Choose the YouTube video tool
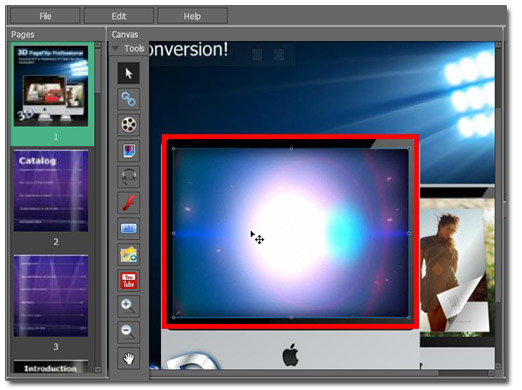The image size is (522, 390). point(128,280)
